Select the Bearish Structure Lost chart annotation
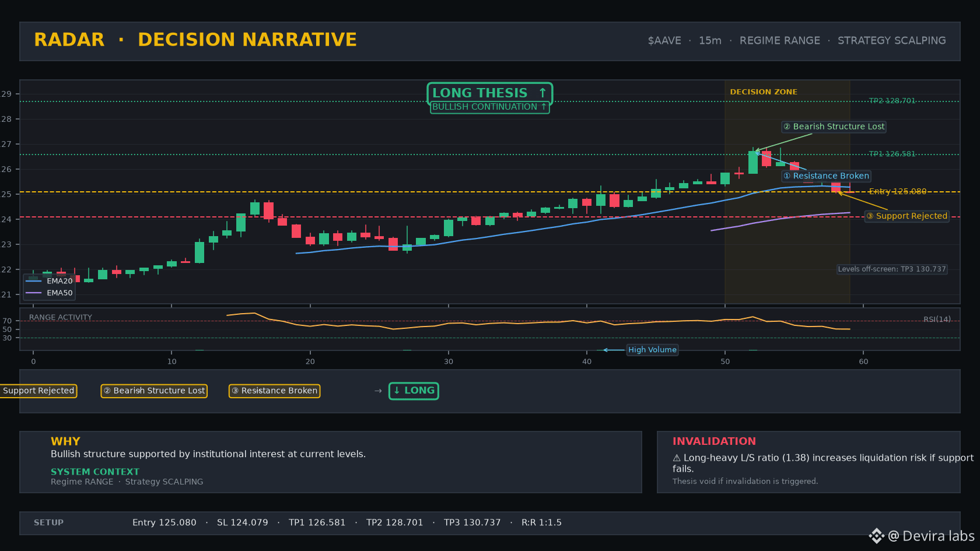The image size is (980, 551). 834,127
